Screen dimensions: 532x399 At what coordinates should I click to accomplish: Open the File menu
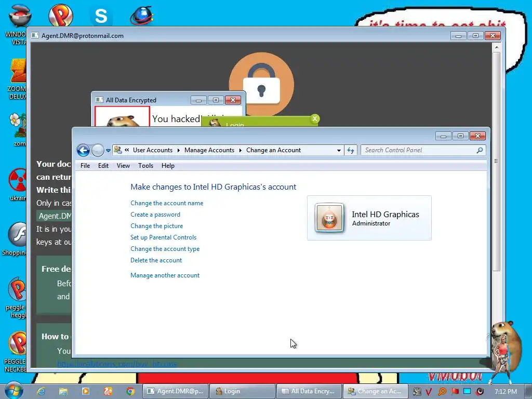[x=85, y=166]
